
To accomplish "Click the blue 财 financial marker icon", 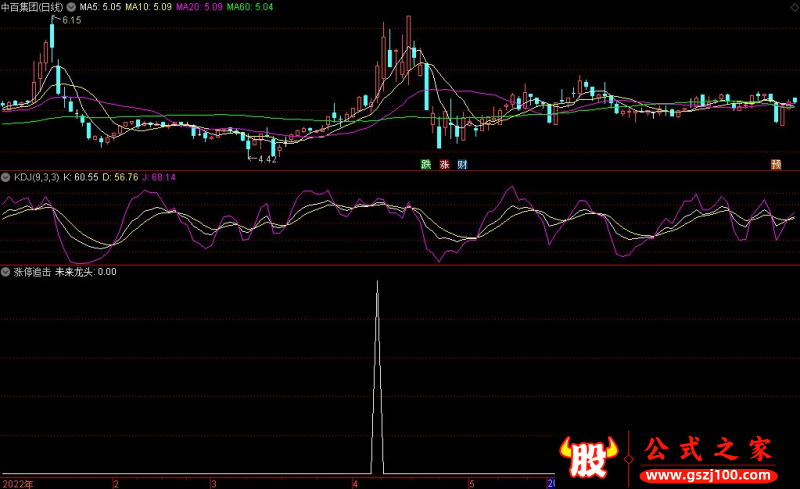I will (462, 164).
